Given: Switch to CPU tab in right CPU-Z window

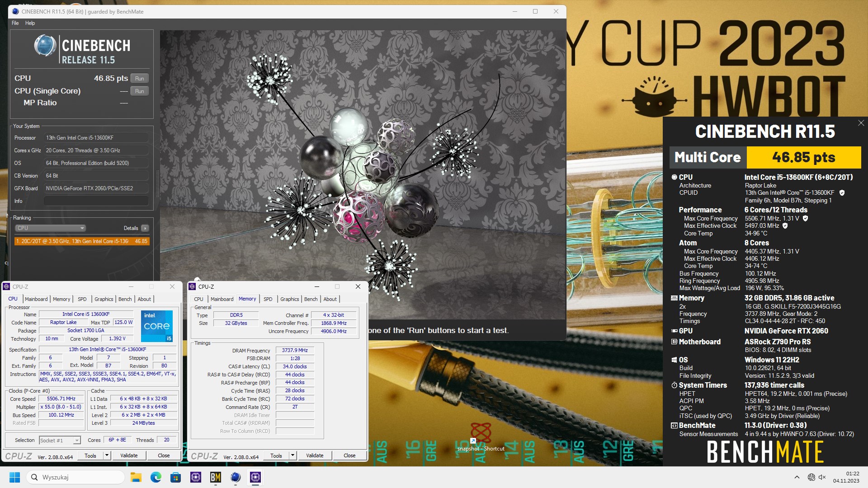Looking at the screenshot, I should click(x=198, y=299).
